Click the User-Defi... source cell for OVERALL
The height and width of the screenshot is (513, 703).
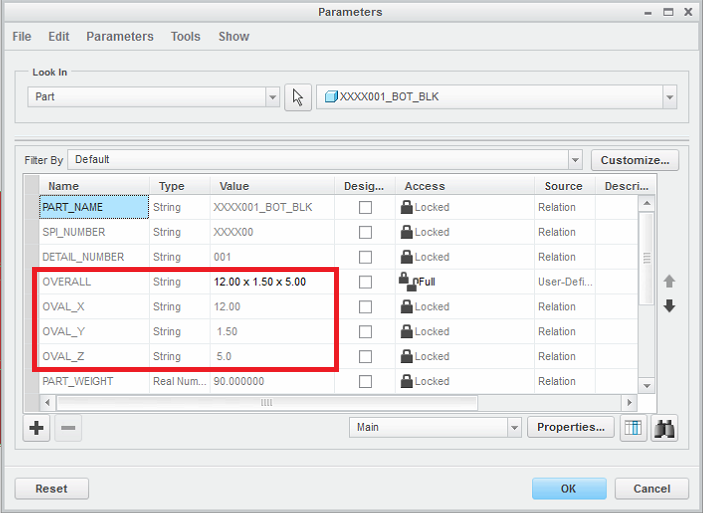565,282
